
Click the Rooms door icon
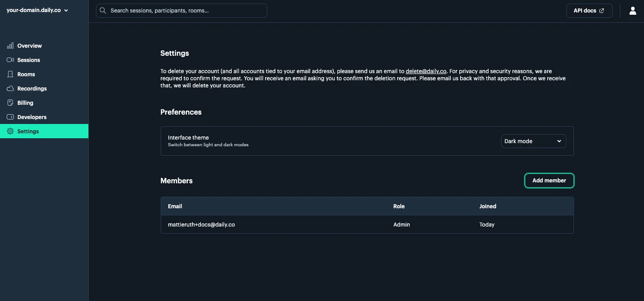pyautogui.click(x=10, y=74)
